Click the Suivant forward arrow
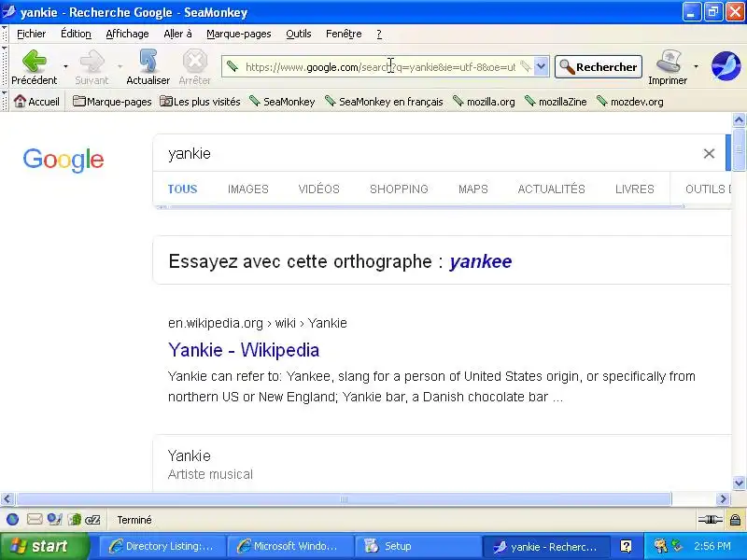Screen dimensions: 747x560 92,66
